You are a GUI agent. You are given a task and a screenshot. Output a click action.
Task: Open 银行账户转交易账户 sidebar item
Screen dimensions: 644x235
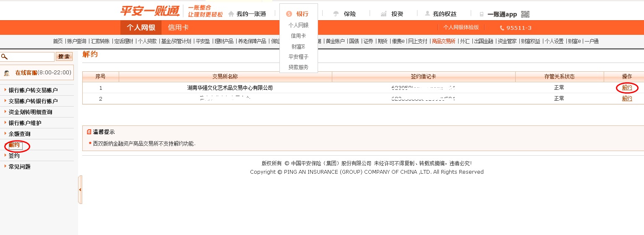(x=33, y=90)
